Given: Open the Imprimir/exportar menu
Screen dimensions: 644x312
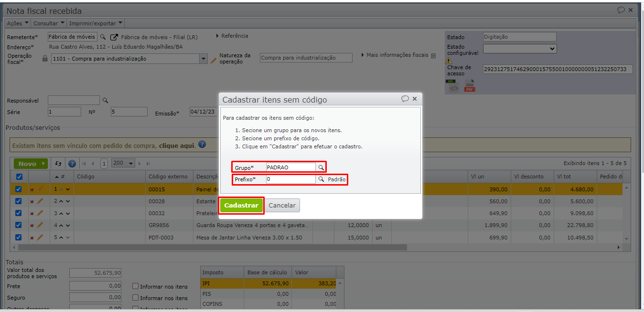Looking at the screenshot, I should coord(96,23).
